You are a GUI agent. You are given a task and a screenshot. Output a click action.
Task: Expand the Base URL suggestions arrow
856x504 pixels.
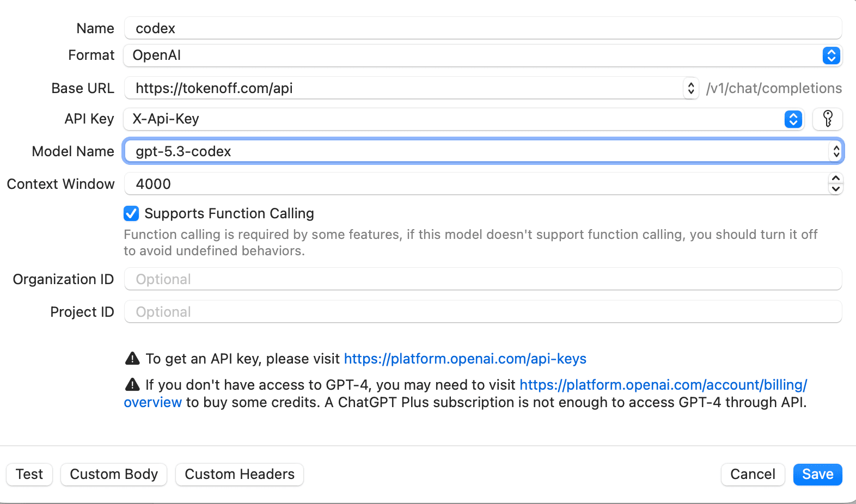coord(690,88)
